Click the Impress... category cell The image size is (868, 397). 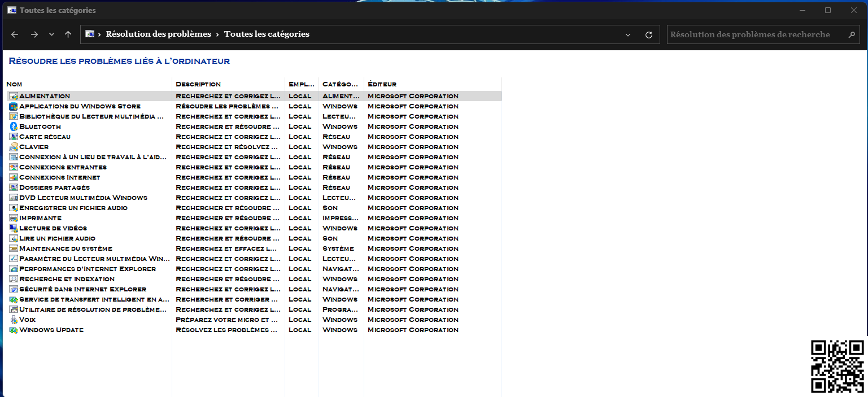341,218
